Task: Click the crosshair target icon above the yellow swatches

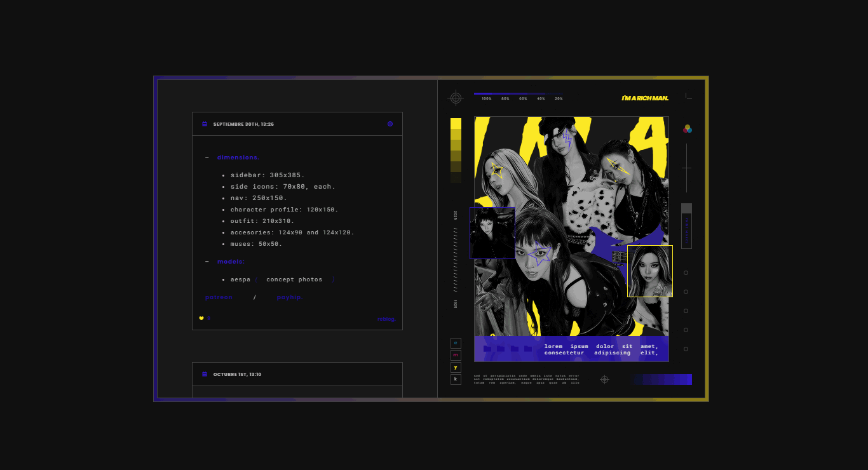Action: (x=456, y=98)
